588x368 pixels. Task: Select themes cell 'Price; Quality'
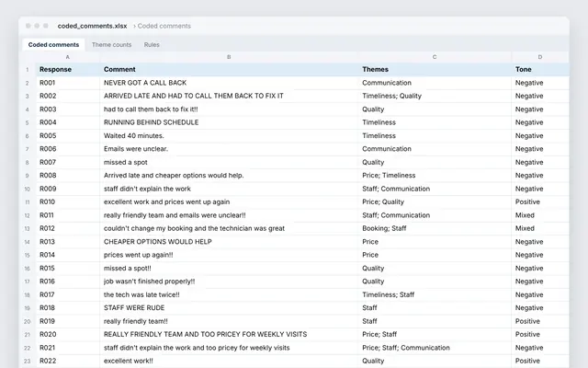point(435,202)
